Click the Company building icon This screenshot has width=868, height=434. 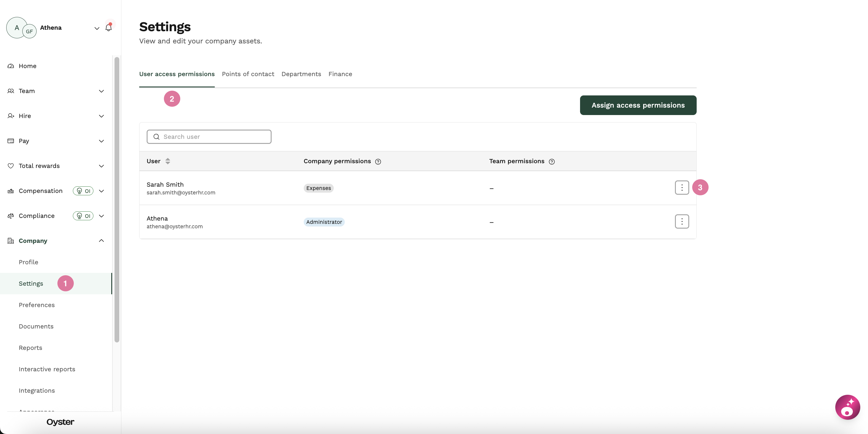[x=11, y=241]
